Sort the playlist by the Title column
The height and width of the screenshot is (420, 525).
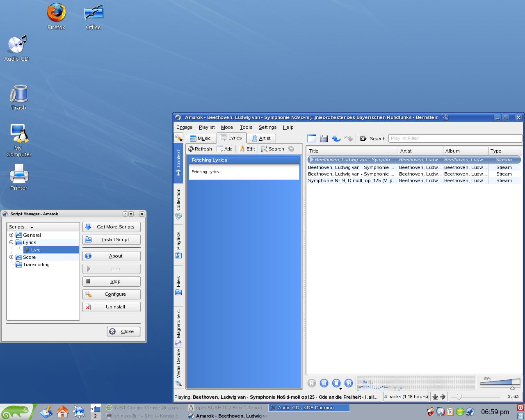tap(352, 151)
